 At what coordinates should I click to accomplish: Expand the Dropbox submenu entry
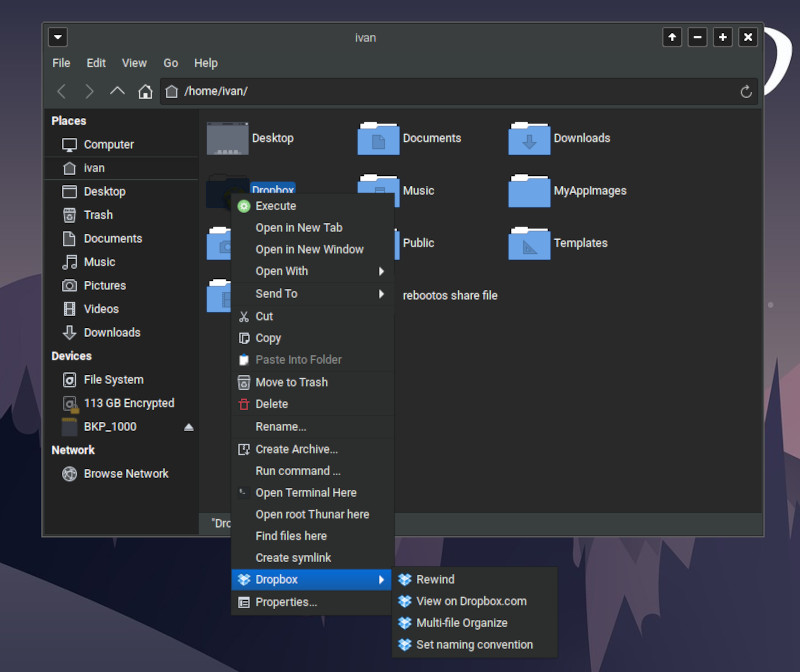(x=312, y=580)
